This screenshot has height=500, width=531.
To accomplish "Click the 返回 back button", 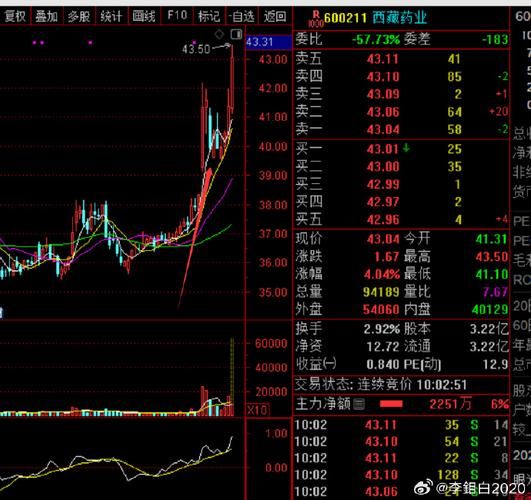I will [x=275, y=16].
